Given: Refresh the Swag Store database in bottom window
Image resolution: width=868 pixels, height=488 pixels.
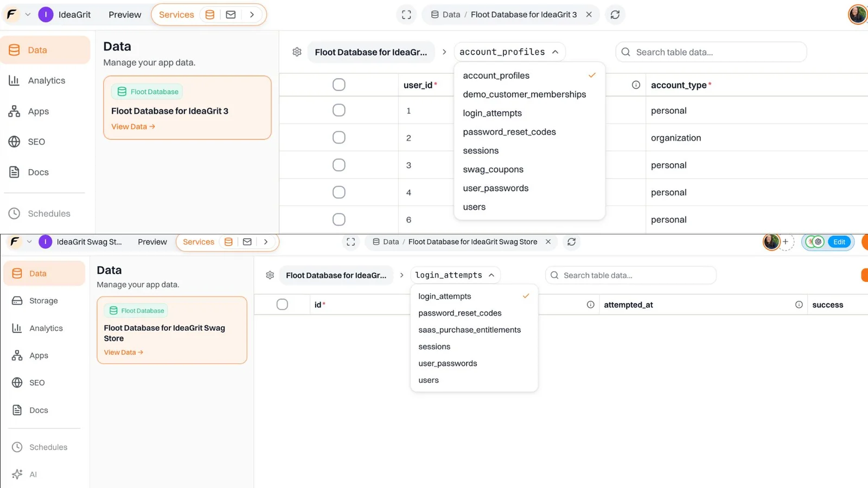Looking at the screenshot, I should pyautogui.click(x=571, y=242).
